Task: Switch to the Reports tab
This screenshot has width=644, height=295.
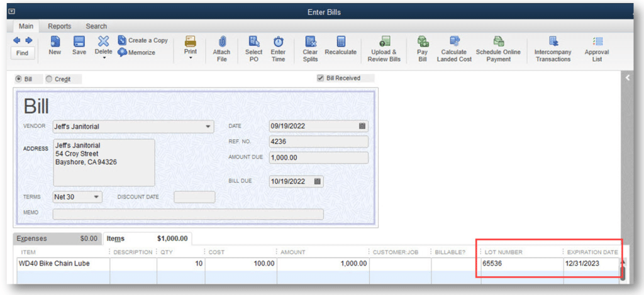Action: coord(60,26)
